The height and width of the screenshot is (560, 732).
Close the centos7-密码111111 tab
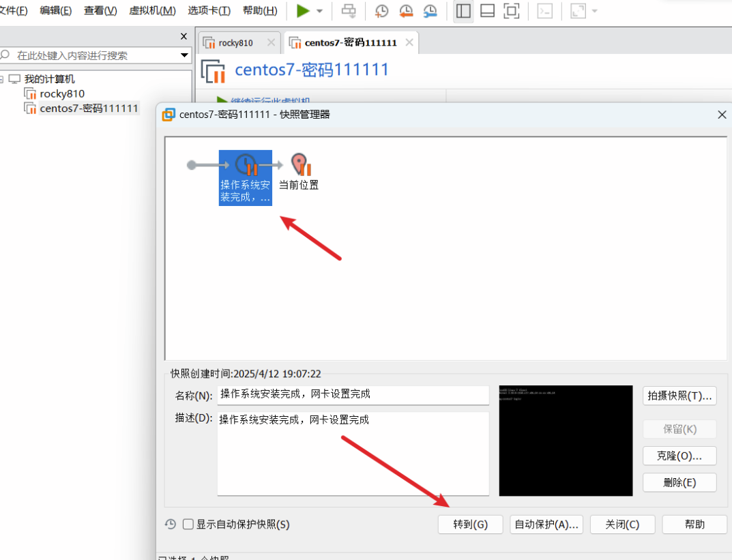point(409,42)
